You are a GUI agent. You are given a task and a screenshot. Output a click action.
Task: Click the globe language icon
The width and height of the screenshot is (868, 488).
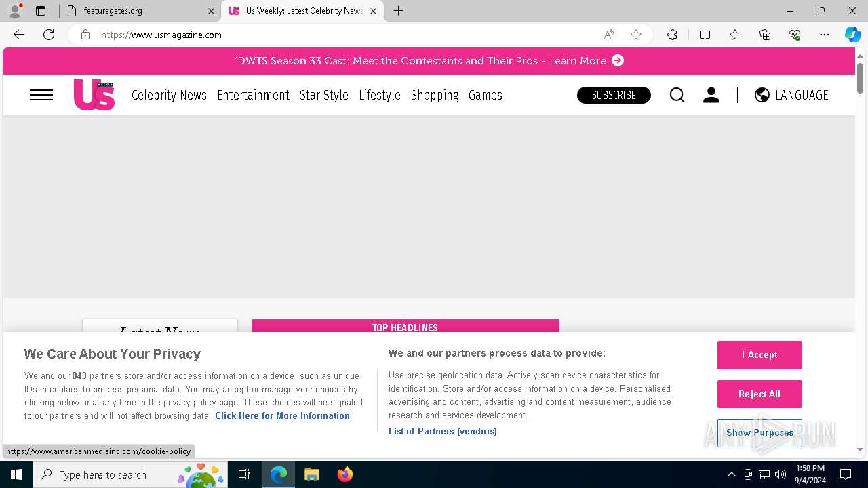[x=762, y=95]
